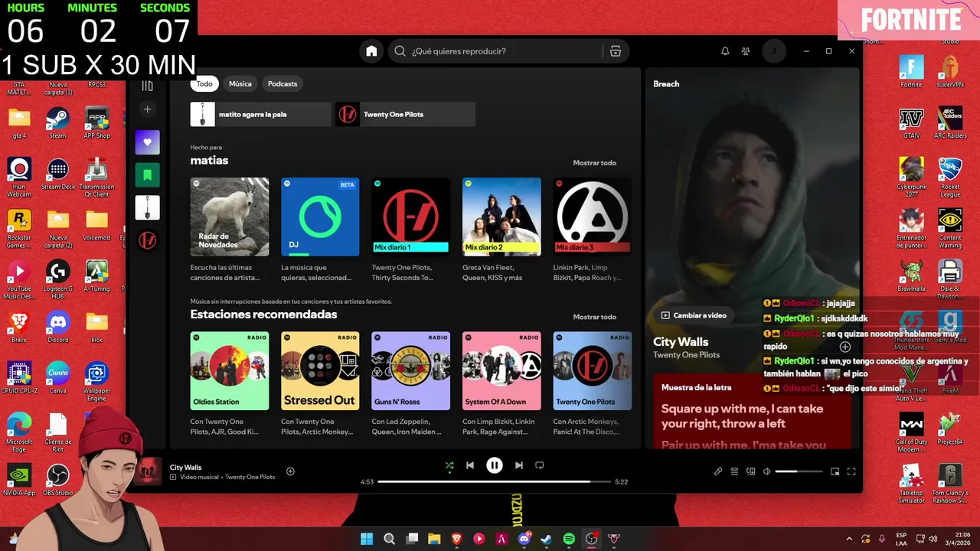Screen dimensions: 980x551
Task: Open Twenty One Pilots artist in sidebar
Action: pos(148,240)
